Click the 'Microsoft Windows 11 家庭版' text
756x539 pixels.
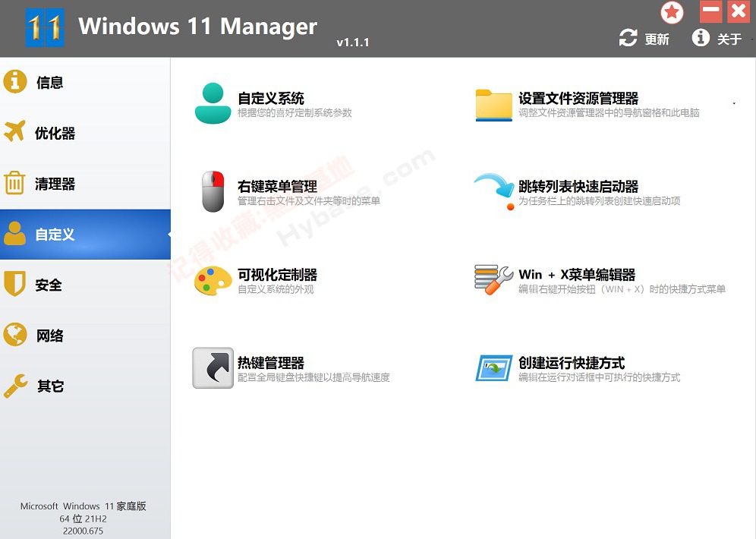83,506
